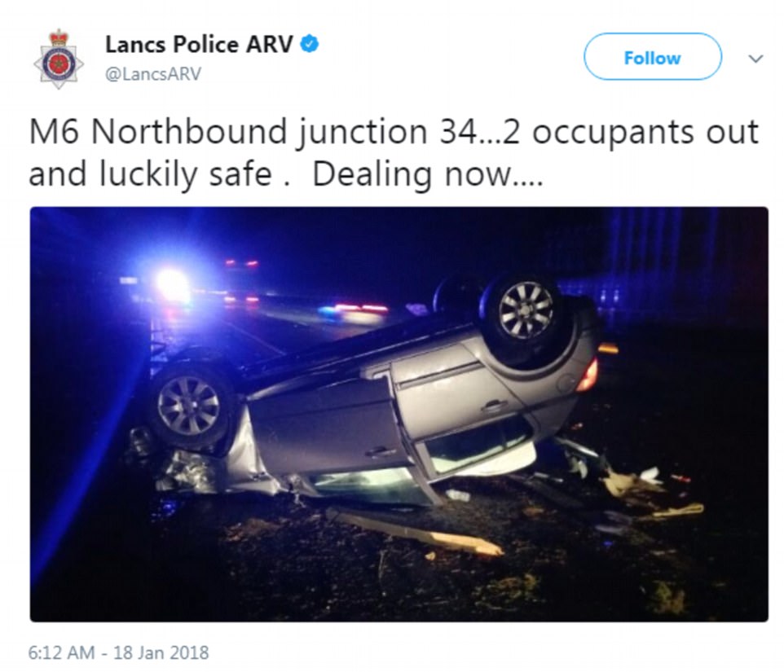The height and width of the screenshot is (672, 784).
Task: Click the car's red tail light in photo
Action: pyautogui.click(x=589, y=375)
